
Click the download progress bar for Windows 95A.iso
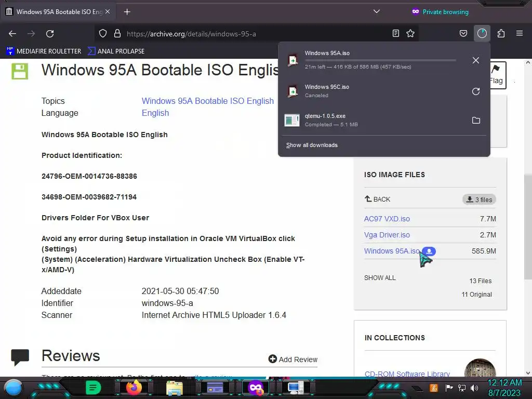[x=380, y=60]
